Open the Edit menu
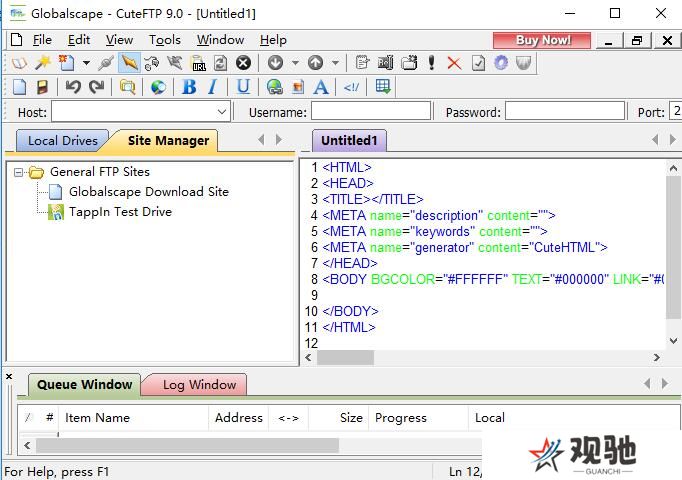 (x=79, y=40)
